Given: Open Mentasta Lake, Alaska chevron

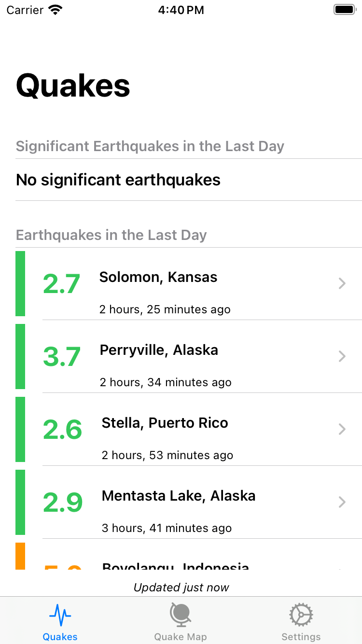Looking at the screenshot, I should point(342,502).
